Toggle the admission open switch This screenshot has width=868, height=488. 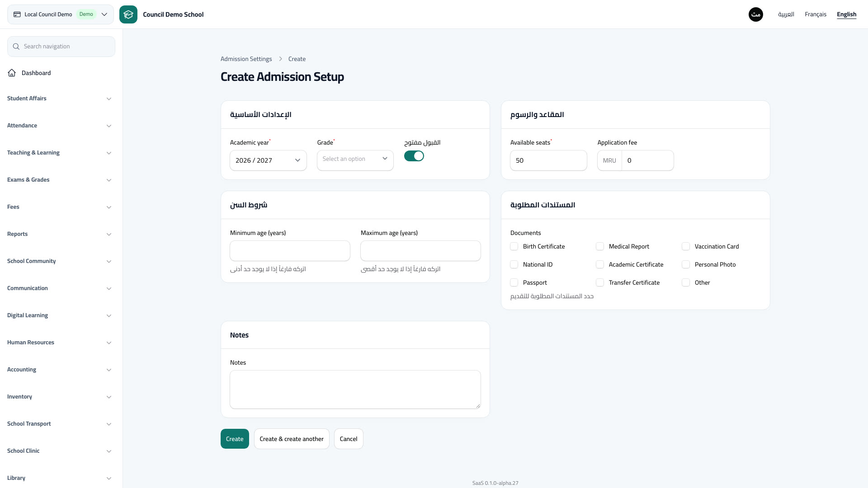pos(414,156)
